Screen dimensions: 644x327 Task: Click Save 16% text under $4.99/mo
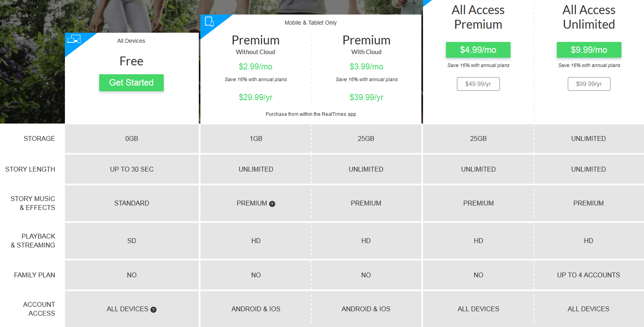coord(478,65)
